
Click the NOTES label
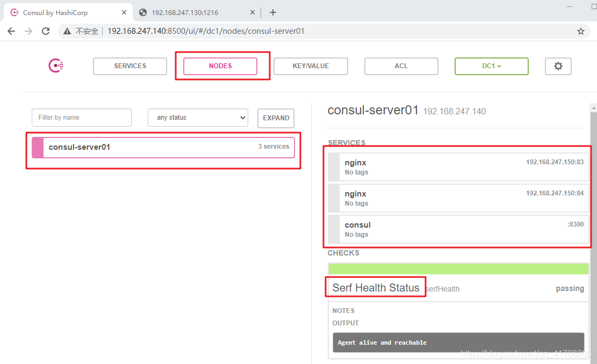point(343,311)
